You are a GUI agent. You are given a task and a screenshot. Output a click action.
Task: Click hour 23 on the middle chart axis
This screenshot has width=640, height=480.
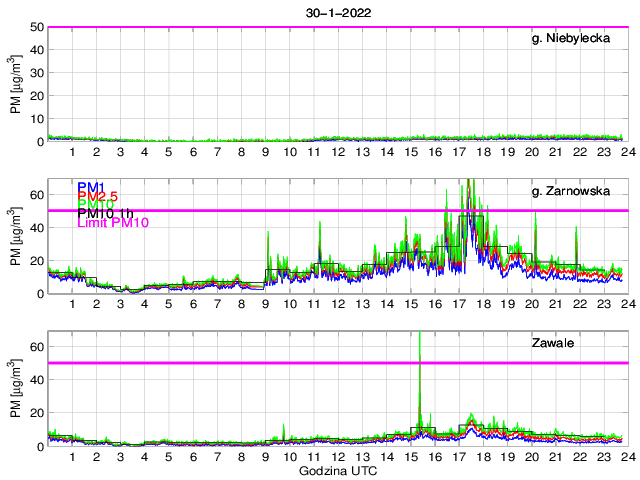[x=603, y=305]
